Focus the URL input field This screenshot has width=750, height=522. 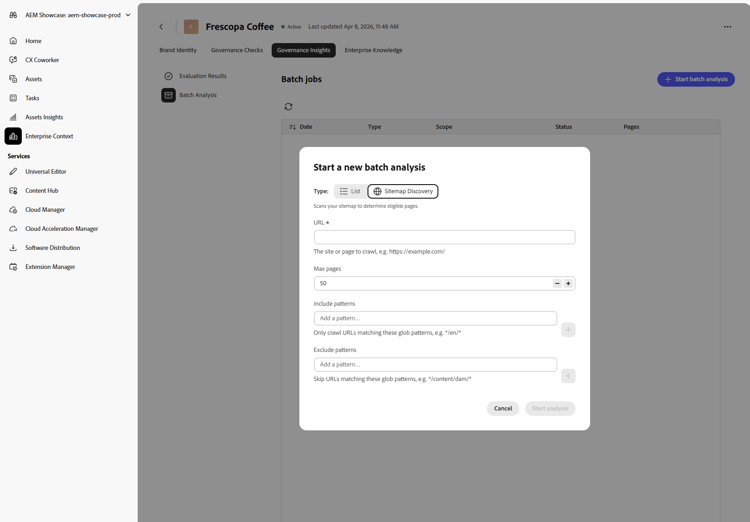point(444,237)
